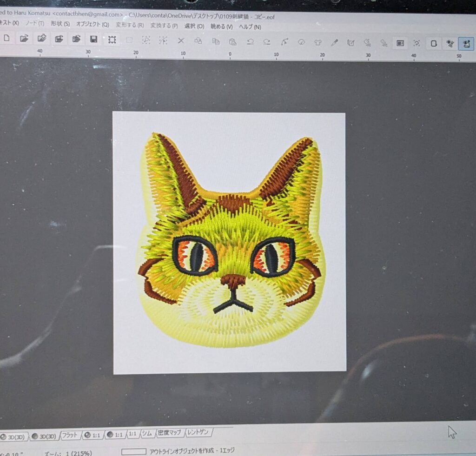476x456 pixels.
Task: Click the Paste clipboard icon
Action: point(232,41)
